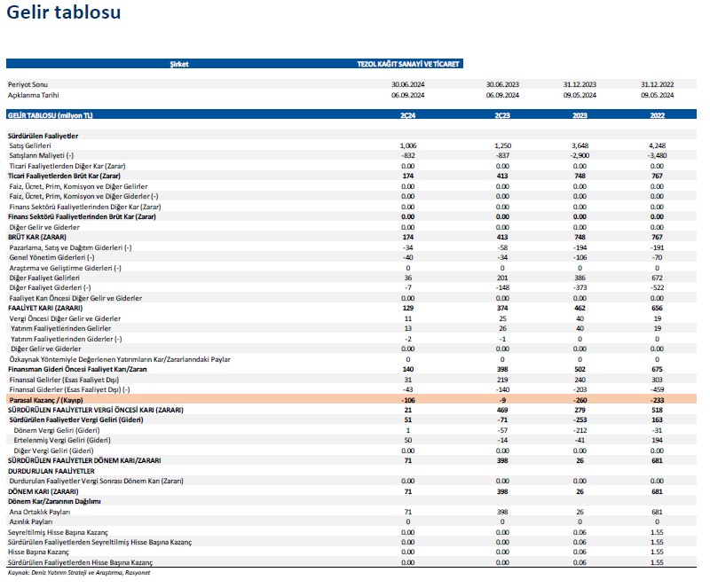Click the 'Kaynak: Deniz Yatırım' source footnote

click(78, 573)
